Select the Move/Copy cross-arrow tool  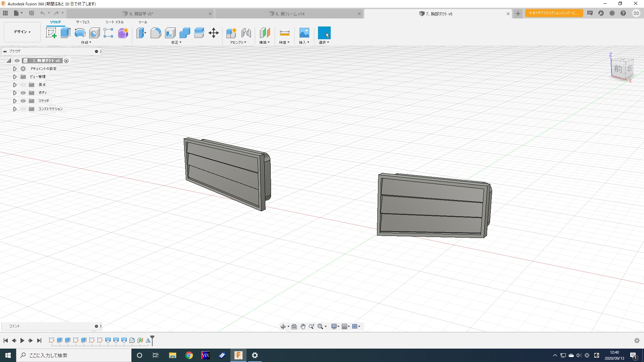coord(213,33)
